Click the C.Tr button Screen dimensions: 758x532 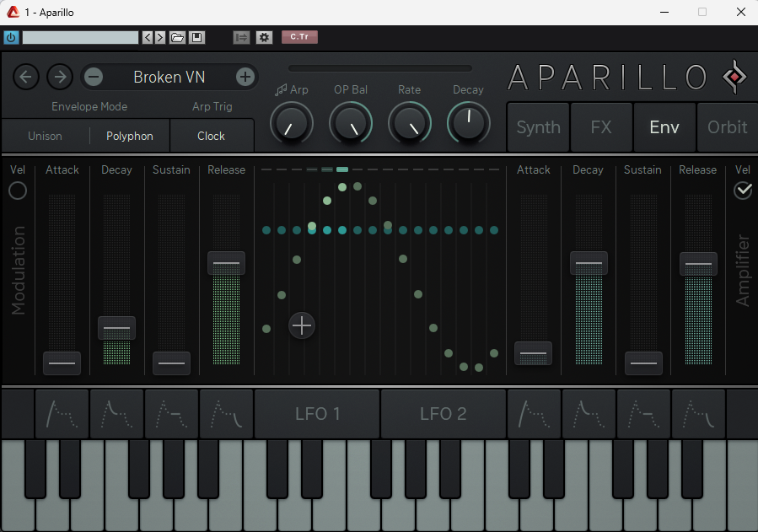tap(299, 37)
